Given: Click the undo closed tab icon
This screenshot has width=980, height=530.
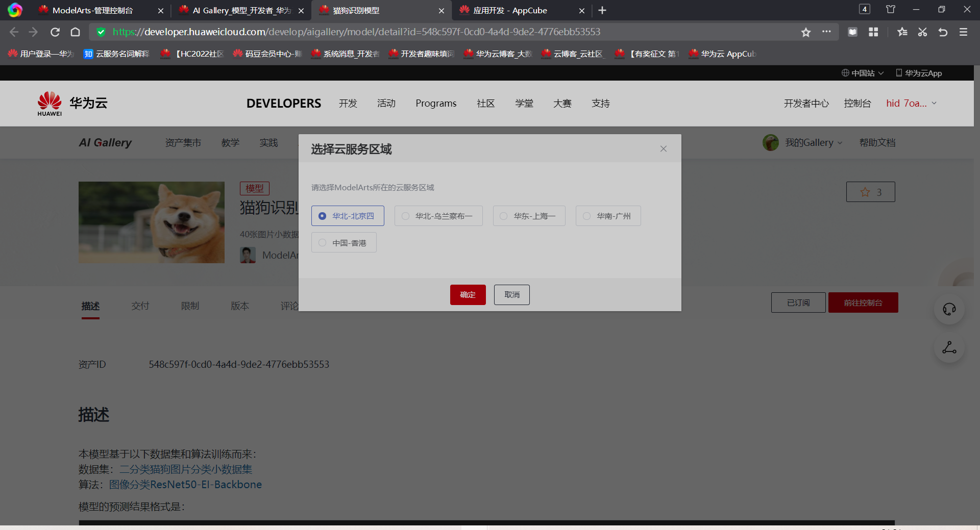Looking at the screenshot, I should point(943,32).
